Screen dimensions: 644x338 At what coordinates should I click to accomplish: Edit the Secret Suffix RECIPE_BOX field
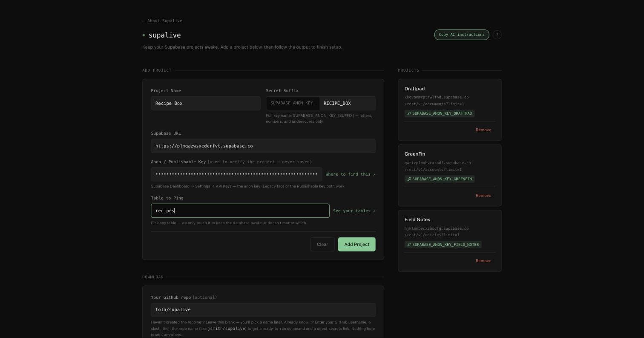tap(347, 103)
